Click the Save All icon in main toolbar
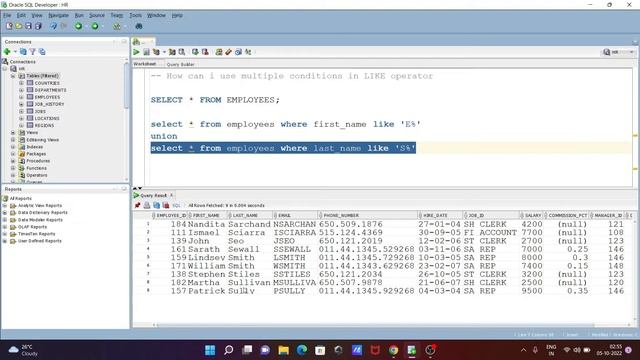Image resolution: width=640 pixels, height=360 pixels. [x=38, y=26]
